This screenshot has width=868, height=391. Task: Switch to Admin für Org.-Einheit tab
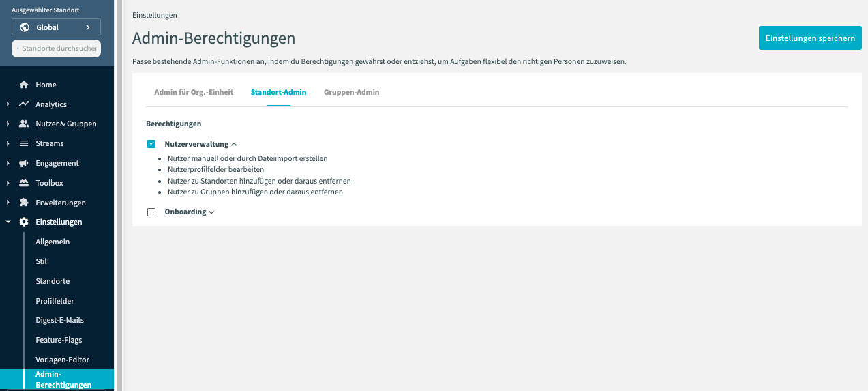pos(194,92)
